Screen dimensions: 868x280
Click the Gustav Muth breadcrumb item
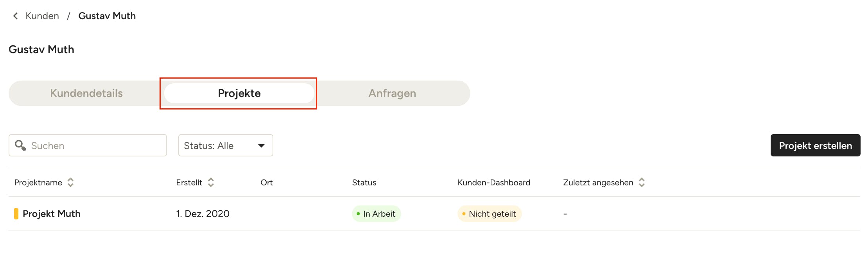tap(107, 16)
